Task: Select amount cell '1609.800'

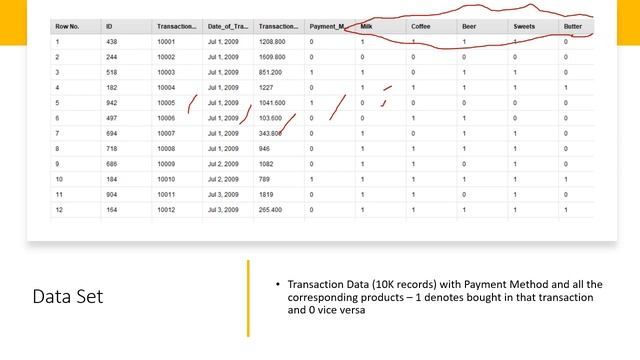Action: tap(272, 57)
